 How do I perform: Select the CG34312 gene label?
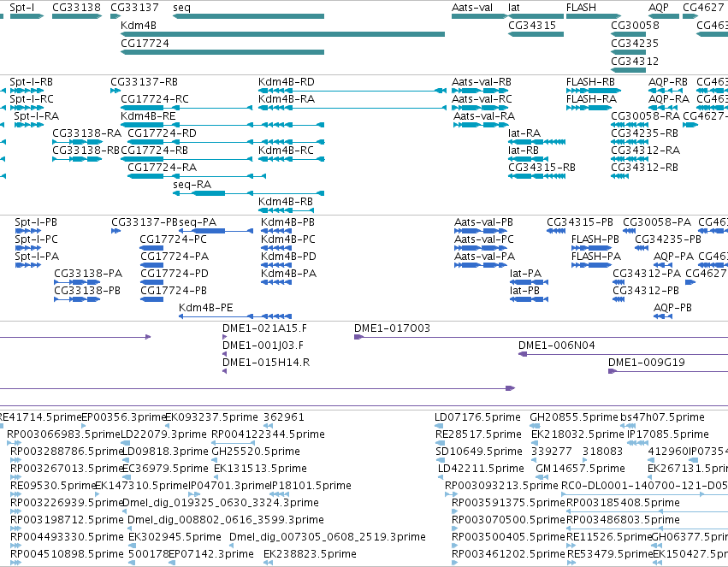635,61
